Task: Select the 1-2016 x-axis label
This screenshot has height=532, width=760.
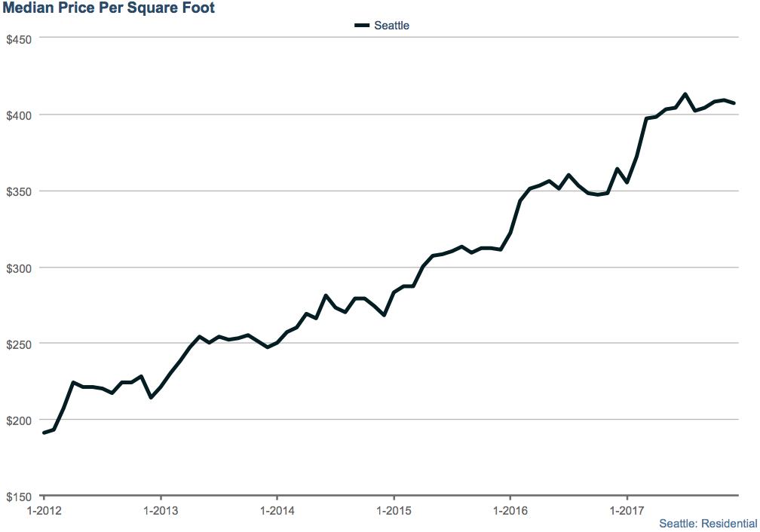Action: [510, 511]
